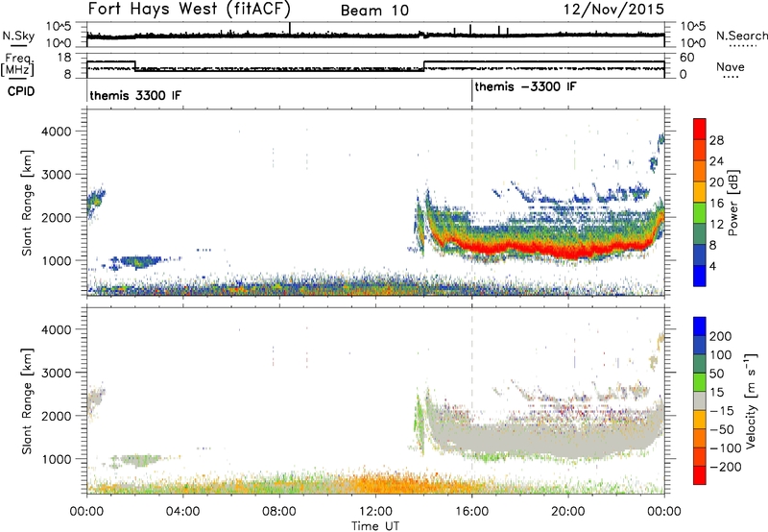Image resolution: width=768 pixels, height=532 pixels.
Task: Click the '-50' velocity scale value
Action: (x=722, y=429)
